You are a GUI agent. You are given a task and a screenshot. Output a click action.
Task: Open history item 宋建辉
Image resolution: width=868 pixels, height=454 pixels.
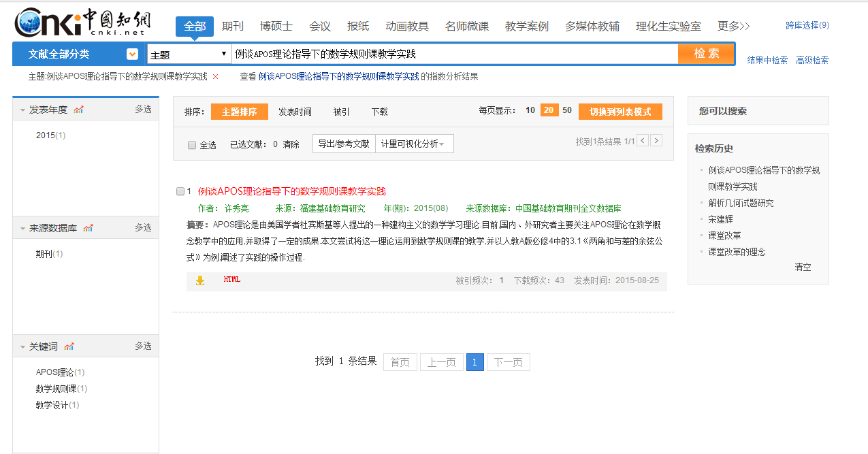(720, 219)
